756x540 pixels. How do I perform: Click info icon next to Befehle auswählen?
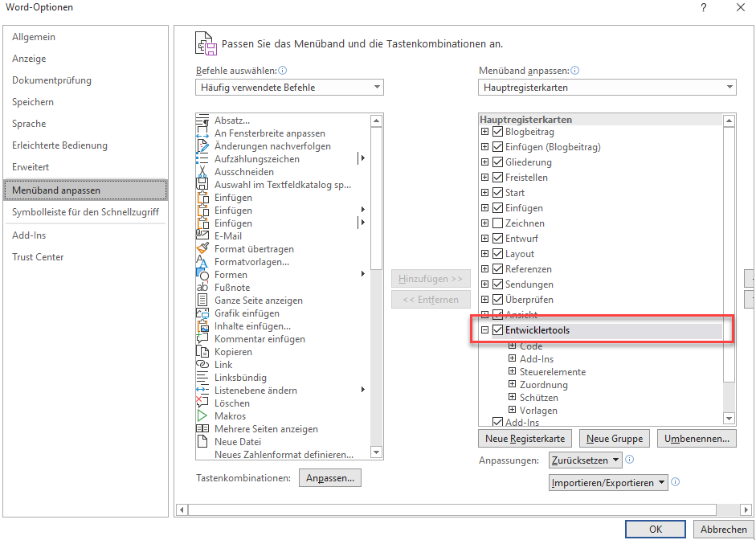pyautogui.click(x=283, y=71)
